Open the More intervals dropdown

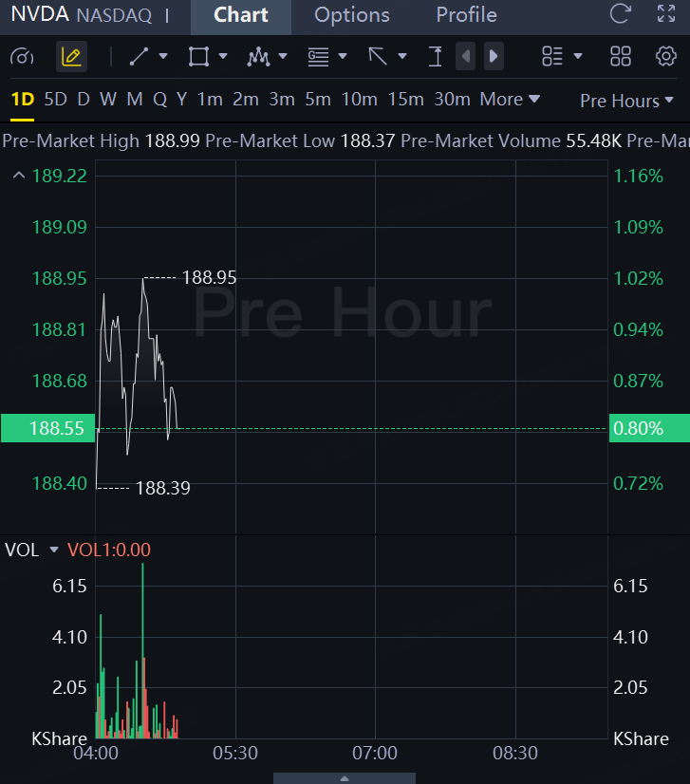[510, 100]
